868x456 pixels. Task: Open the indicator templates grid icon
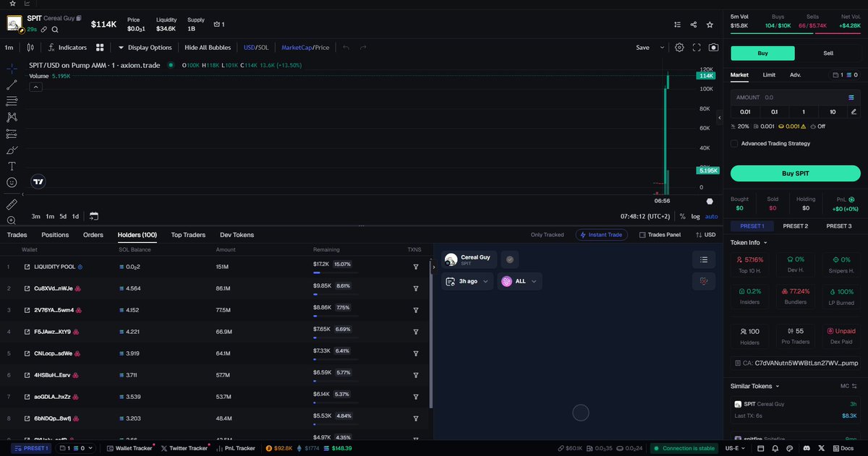(99, 48)
